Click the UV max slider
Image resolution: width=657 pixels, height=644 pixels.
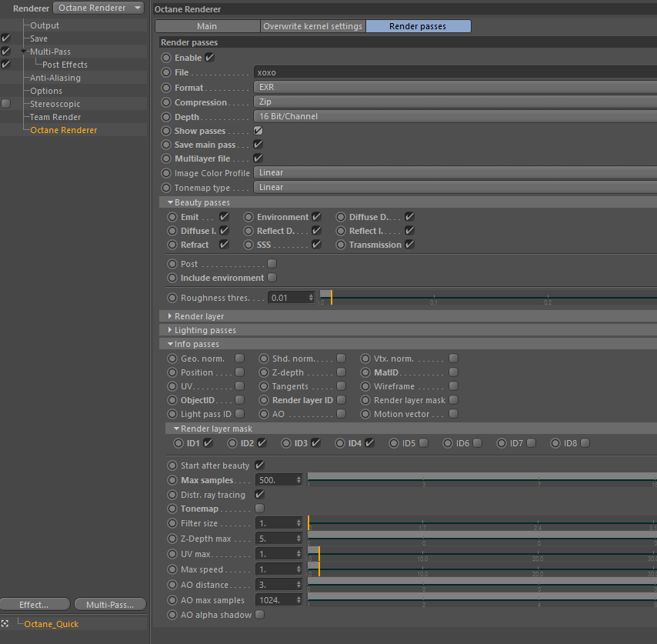click(482, 554)
